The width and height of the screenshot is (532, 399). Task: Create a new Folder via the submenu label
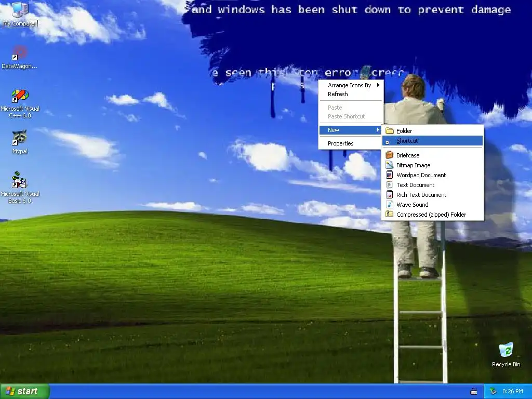404,131
